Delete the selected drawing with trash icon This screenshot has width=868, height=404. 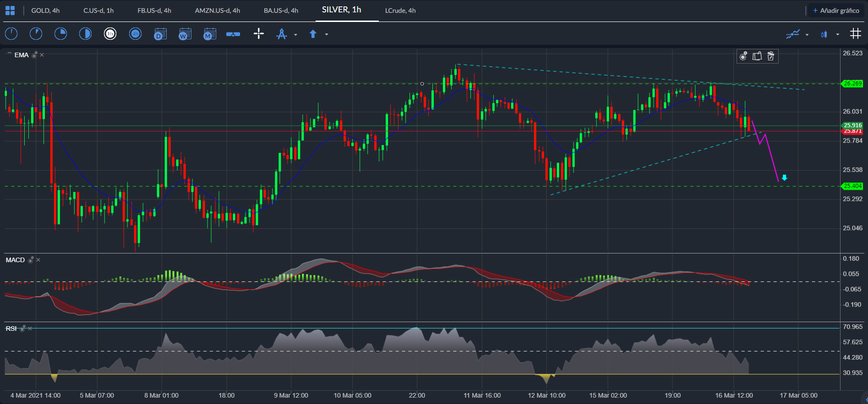pyautogui.click(x=771, y=56)
